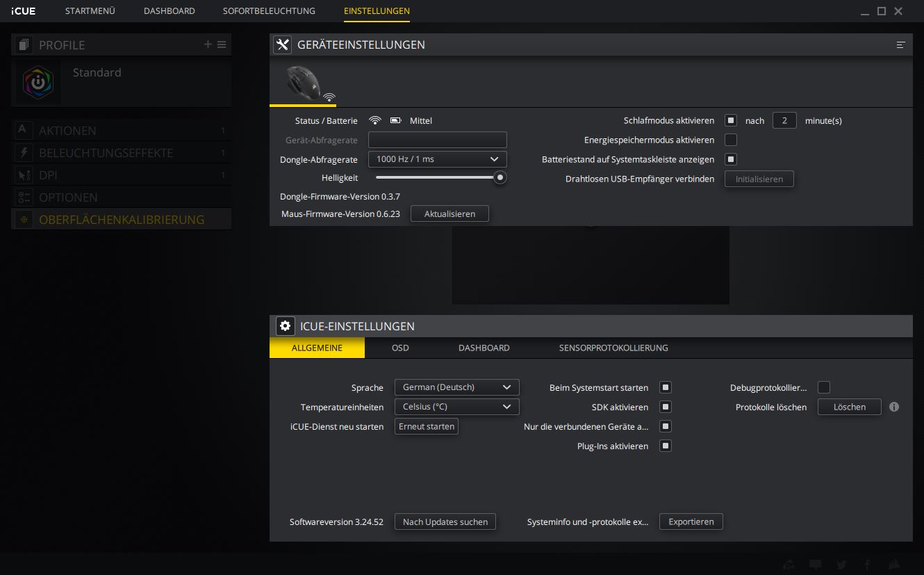The image size is (924, 575).
Task: Open the Oberflächenkalibrierung section
Action: tap(121, 219)
